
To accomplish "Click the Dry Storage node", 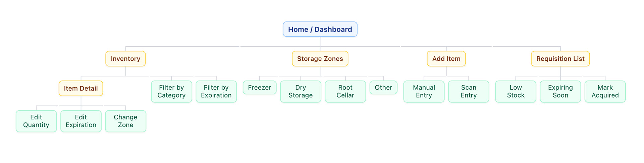I will 300,91.
